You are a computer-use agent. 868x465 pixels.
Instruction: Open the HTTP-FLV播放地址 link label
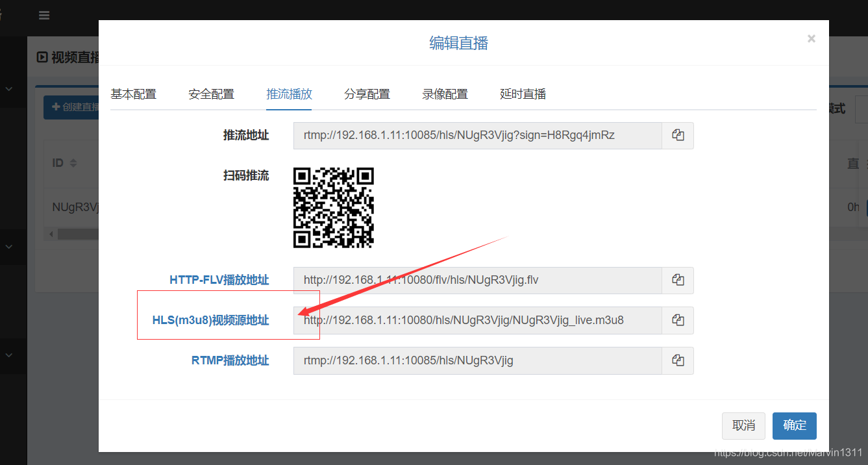[x=219, y=281]
